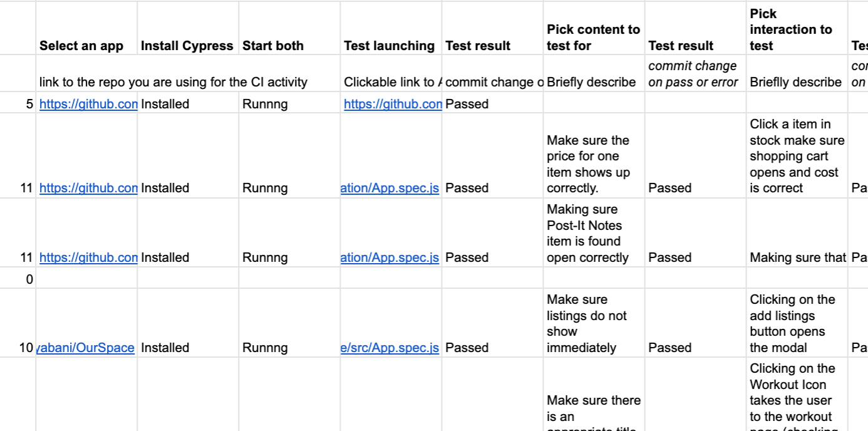Click the 'Clickable link to' instruction cell
This screenshot has width=868, height=431.
(393, 82)
